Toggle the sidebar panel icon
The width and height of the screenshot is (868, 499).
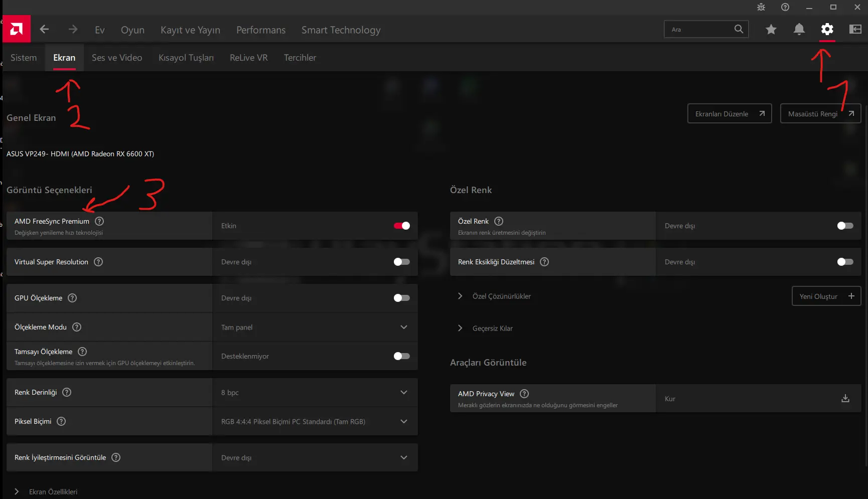pos(855,30)
